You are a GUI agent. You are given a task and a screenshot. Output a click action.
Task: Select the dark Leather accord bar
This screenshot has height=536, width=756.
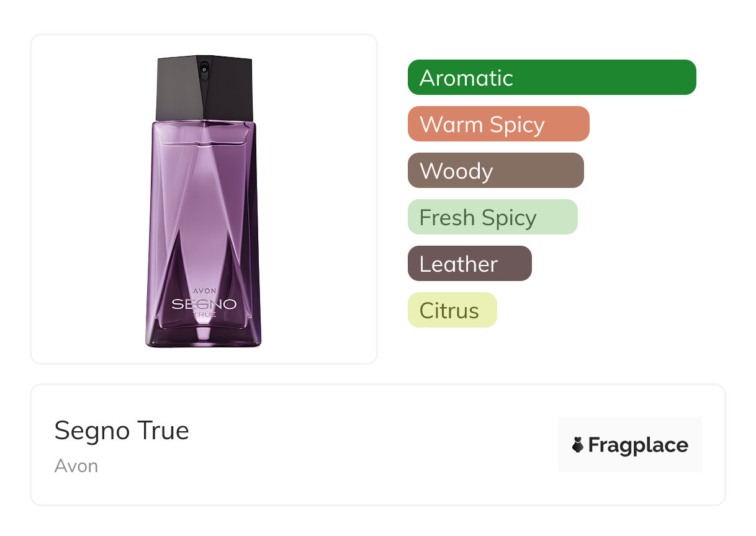(x=469, y=264)
